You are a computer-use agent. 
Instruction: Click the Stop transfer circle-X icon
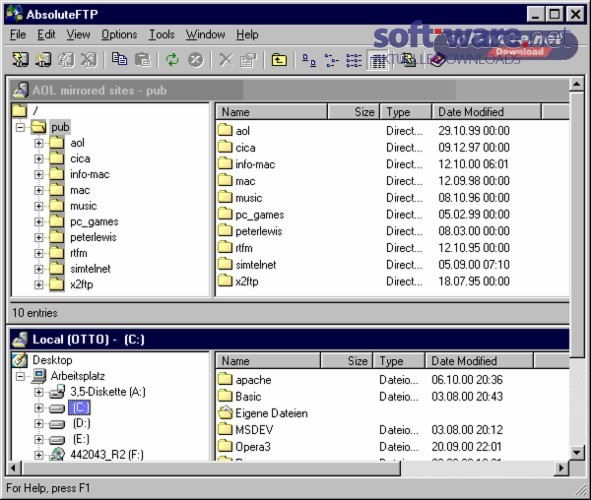[196, 60]
